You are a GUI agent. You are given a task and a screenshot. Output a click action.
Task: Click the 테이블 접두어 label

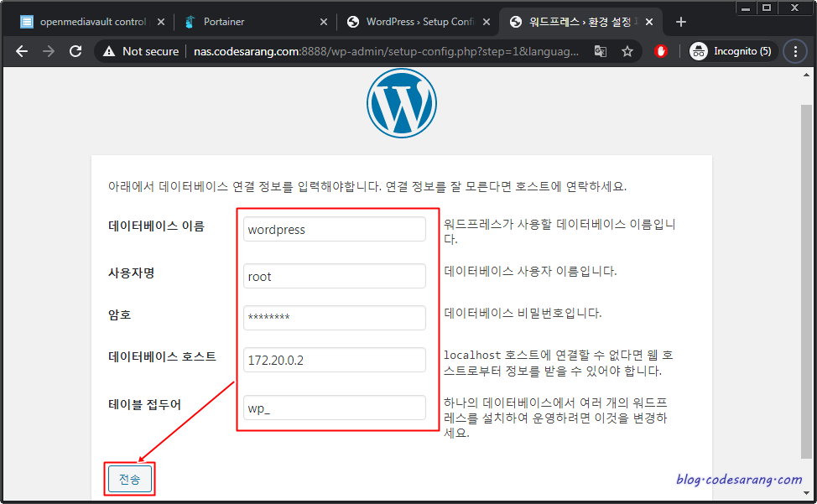click(x=144, y=404)
